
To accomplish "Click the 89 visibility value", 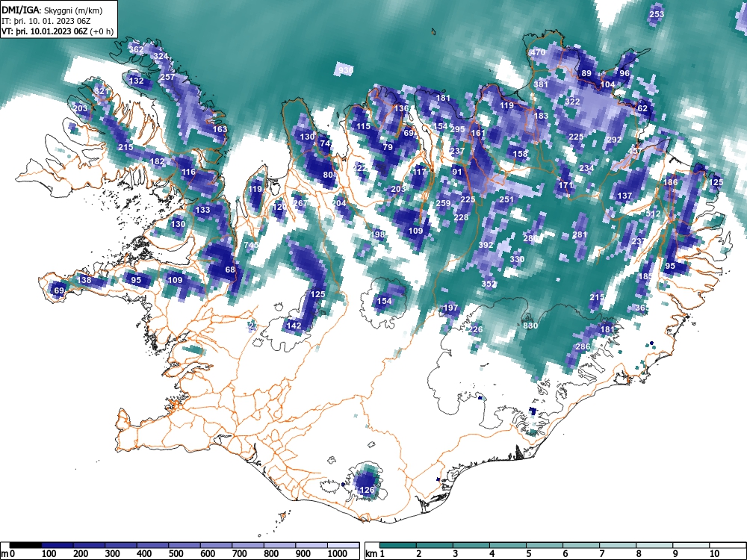I will tap(586, 73).
